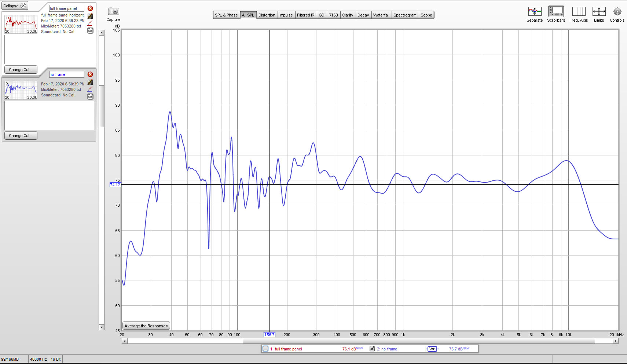Open the Filtered IR tab
627x364 pixels.
306,15
